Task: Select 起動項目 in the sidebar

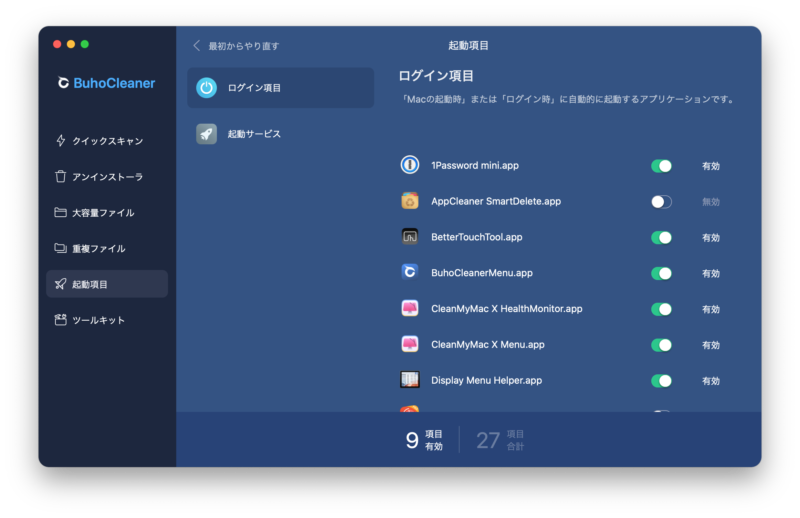Action: coord(107,284)
